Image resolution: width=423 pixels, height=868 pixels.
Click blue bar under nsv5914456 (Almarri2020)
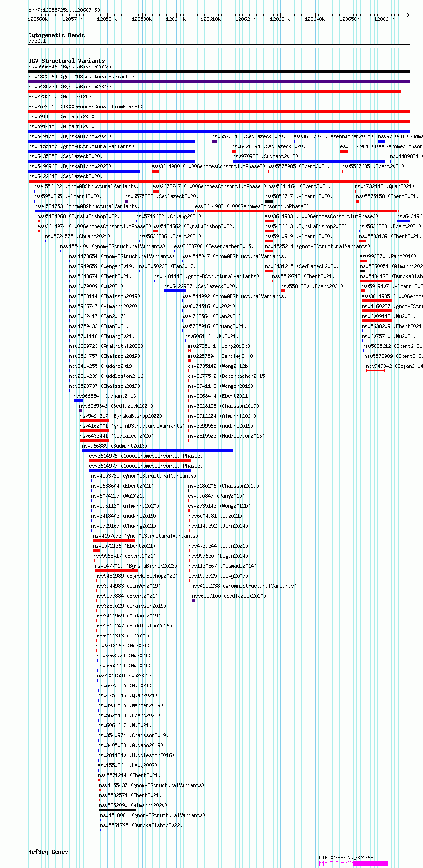219,131
